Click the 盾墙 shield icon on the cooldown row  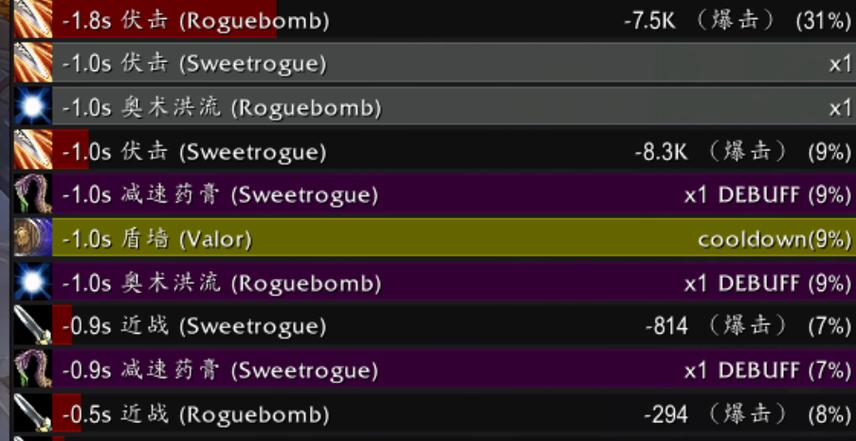pyautogui.click(x=33, y=238)
